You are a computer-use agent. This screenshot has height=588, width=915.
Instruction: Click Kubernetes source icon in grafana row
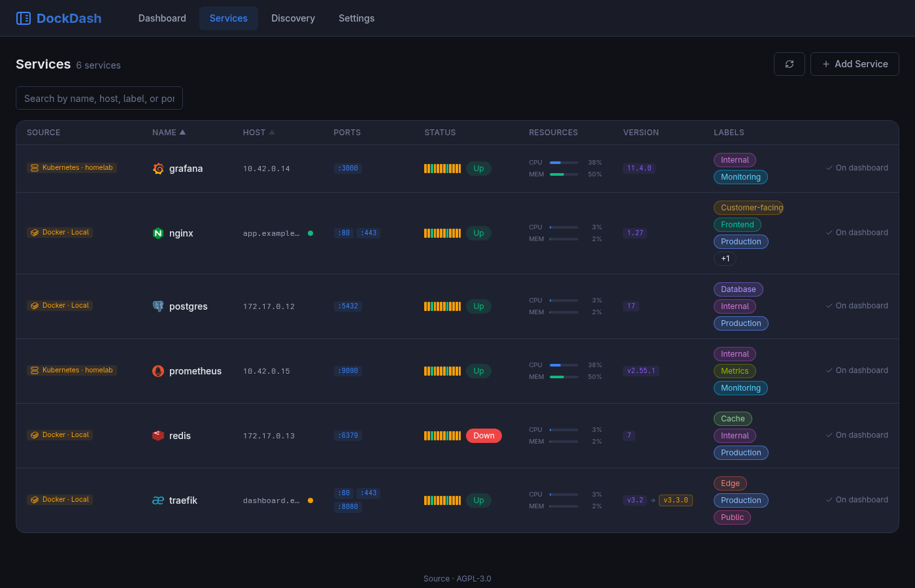[x=35, y=168]
